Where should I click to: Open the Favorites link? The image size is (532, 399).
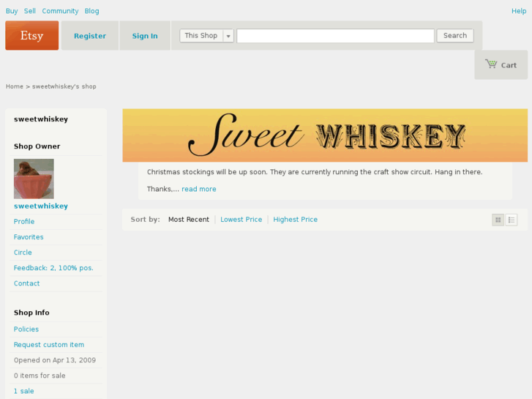click(29, 237)
